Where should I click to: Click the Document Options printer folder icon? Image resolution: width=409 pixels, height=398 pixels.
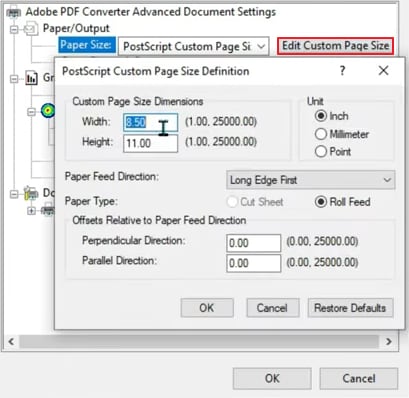tap(30, 193)
